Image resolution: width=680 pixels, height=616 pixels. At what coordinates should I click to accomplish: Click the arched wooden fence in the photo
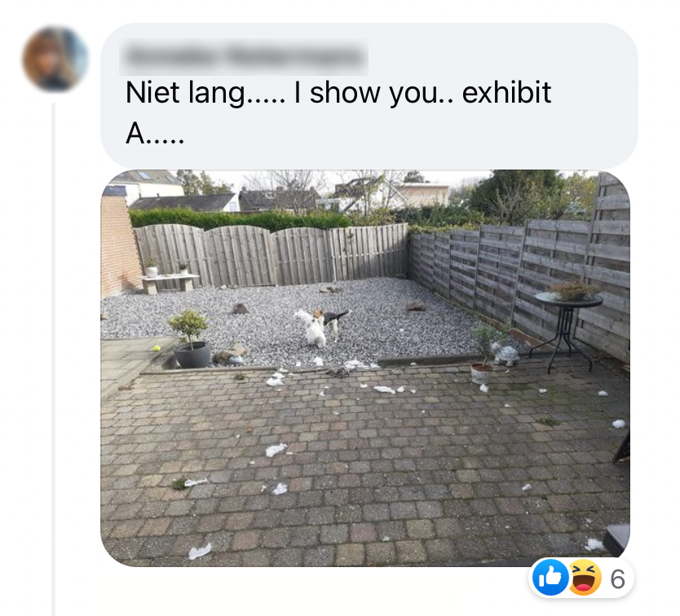(x=271, y=255)
